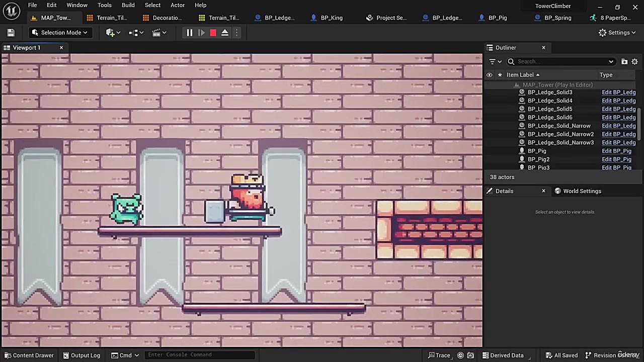Switch to the World Settings tab

[577, 191]
